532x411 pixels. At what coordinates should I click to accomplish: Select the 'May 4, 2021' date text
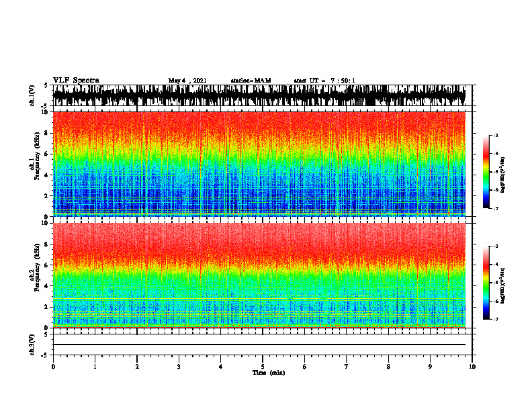pyautogui.click(x=187, y=81)
